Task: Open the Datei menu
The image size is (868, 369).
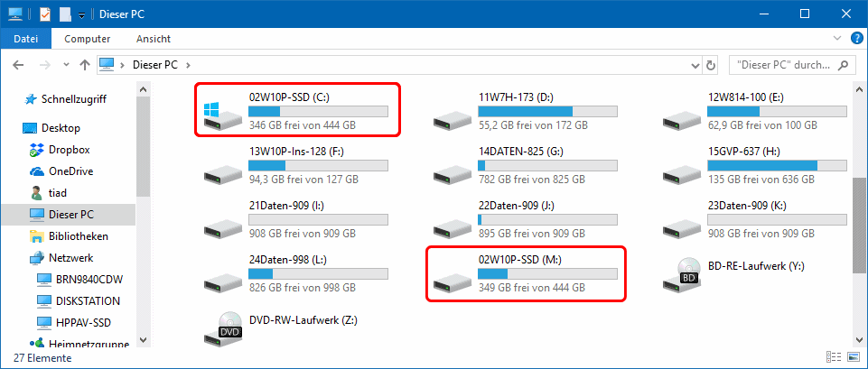Action: (x=26, y=40)
